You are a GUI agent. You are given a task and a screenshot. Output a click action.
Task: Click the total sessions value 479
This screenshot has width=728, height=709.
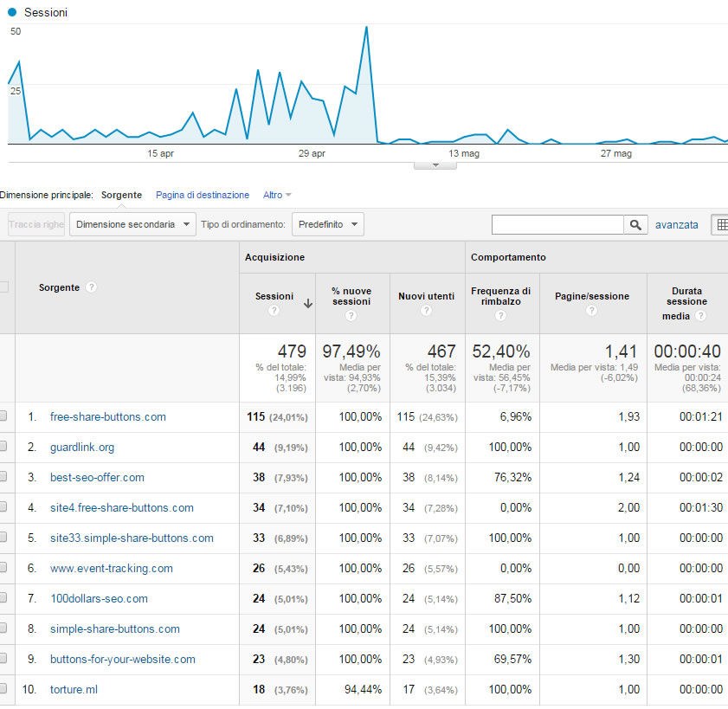click(x=292, y=351)
